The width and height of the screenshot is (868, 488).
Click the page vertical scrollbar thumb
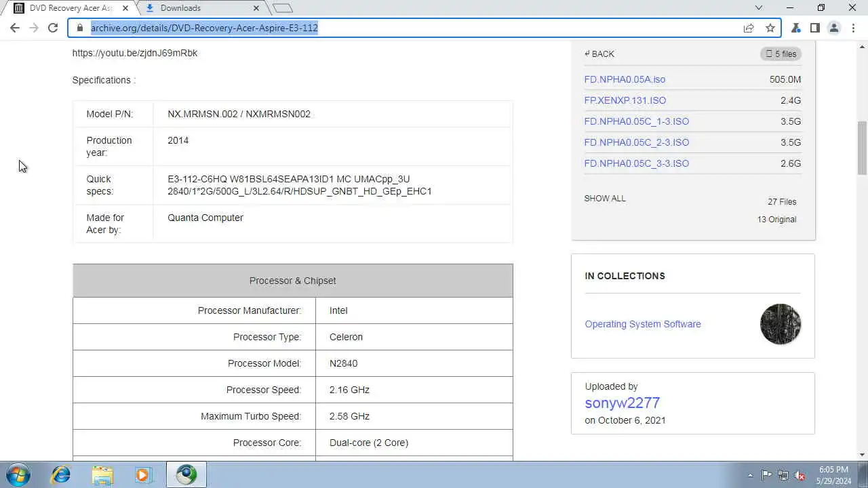coord(862,148)
